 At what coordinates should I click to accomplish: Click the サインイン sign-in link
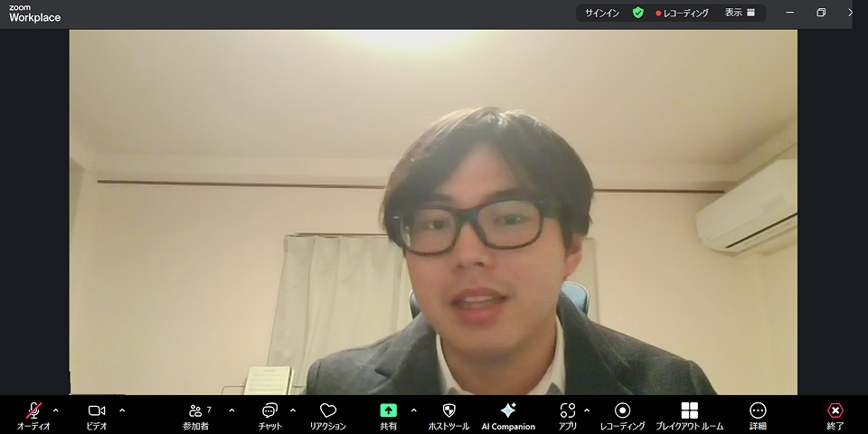602,13
